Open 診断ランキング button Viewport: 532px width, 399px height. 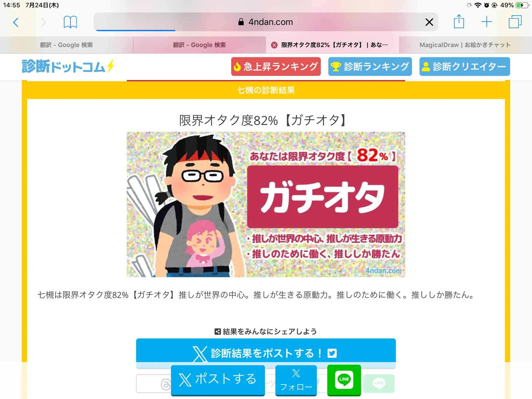[x=370, y=67]
